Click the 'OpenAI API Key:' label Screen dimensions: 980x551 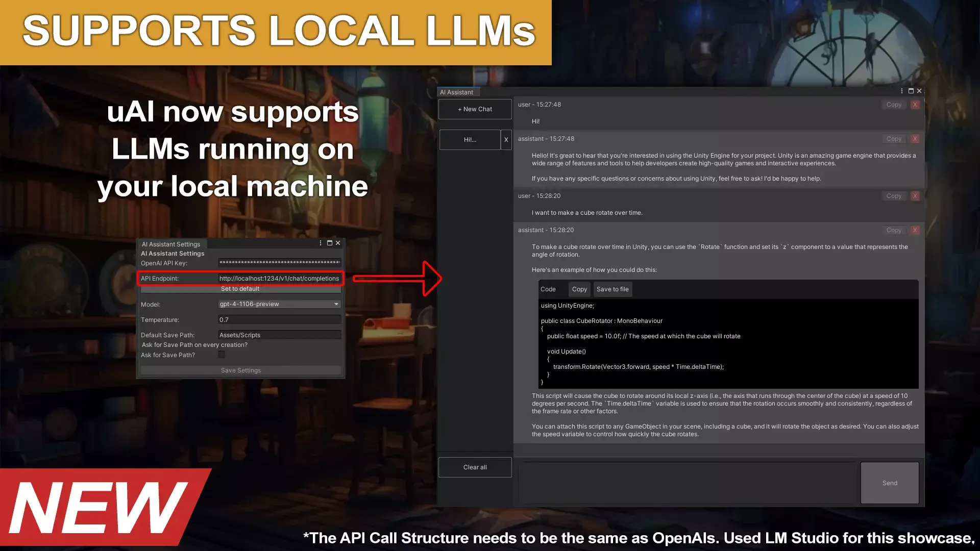pos(164,263)
